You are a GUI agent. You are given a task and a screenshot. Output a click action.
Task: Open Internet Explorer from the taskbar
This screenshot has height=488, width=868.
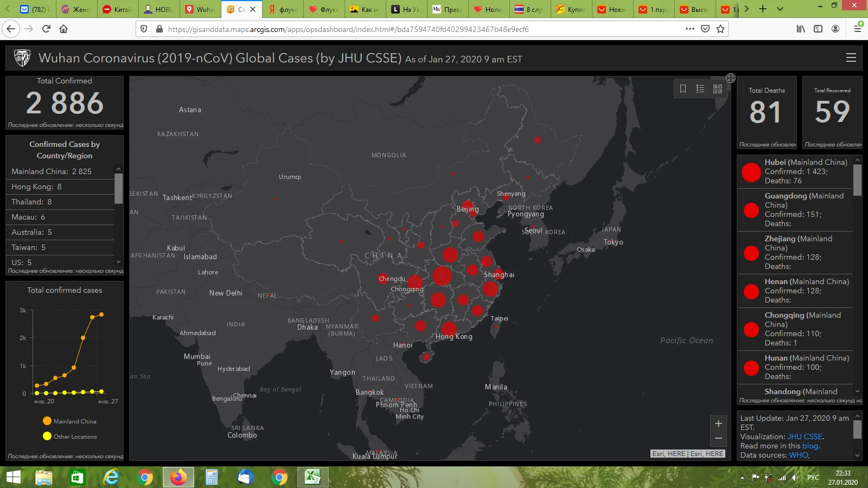point(111,477)
